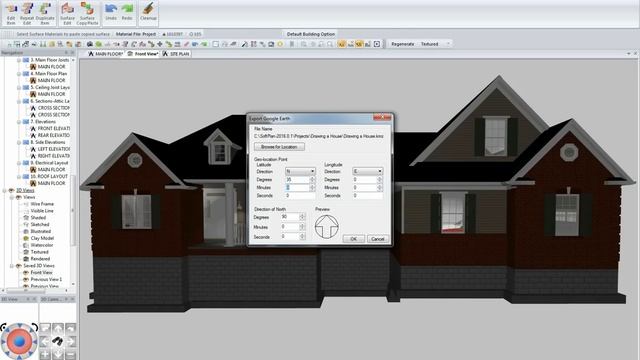Viewport: 640px width, 360px height.
Task: Click the Longitude Seconds input field
Action: tap(368, 196)
